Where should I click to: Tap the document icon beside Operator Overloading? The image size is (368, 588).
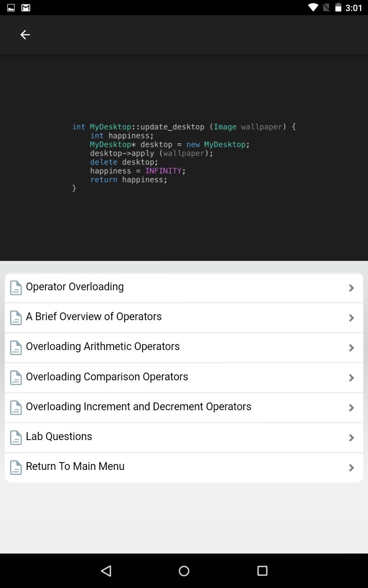16,288
